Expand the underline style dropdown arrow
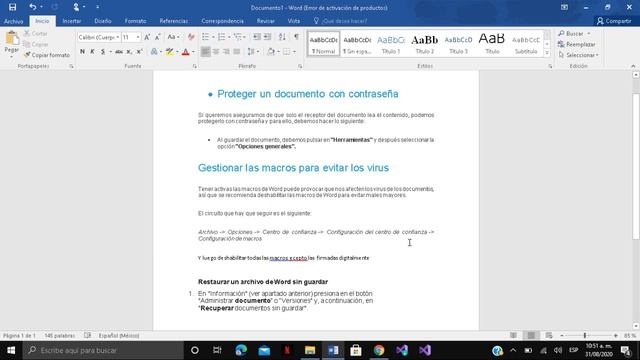This screenshot has height=360, width=640. [x=110, y=52]
